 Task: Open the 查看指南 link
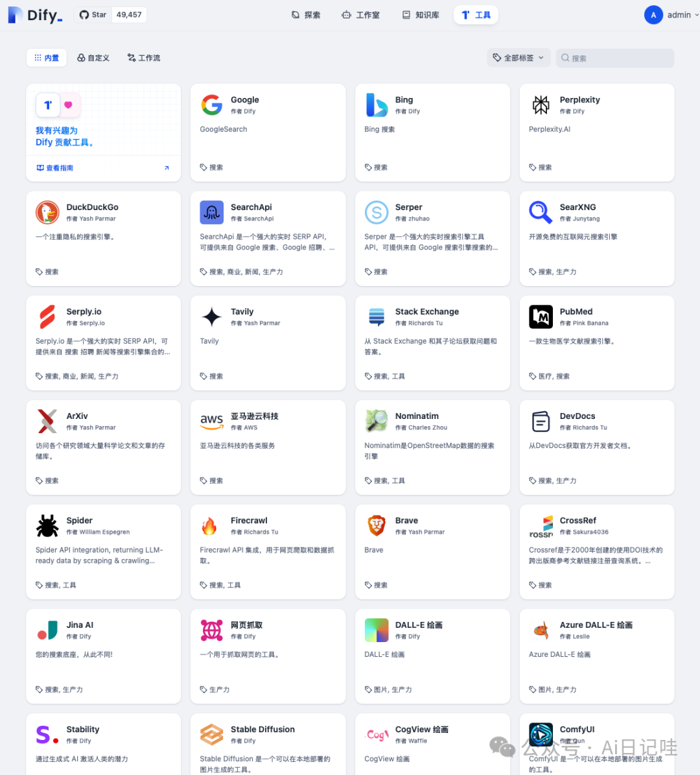coord(55,168)
